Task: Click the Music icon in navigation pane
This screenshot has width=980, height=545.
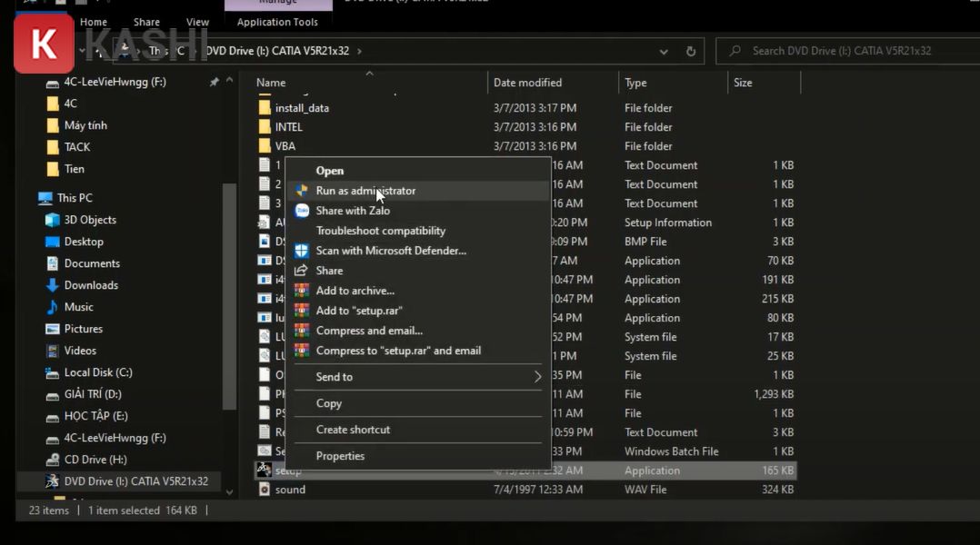Action: tap(53, 307)
